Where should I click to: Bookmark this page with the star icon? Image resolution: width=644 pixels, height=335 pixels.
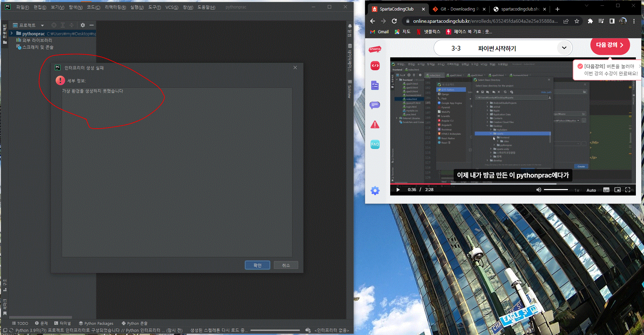point(577,21)
